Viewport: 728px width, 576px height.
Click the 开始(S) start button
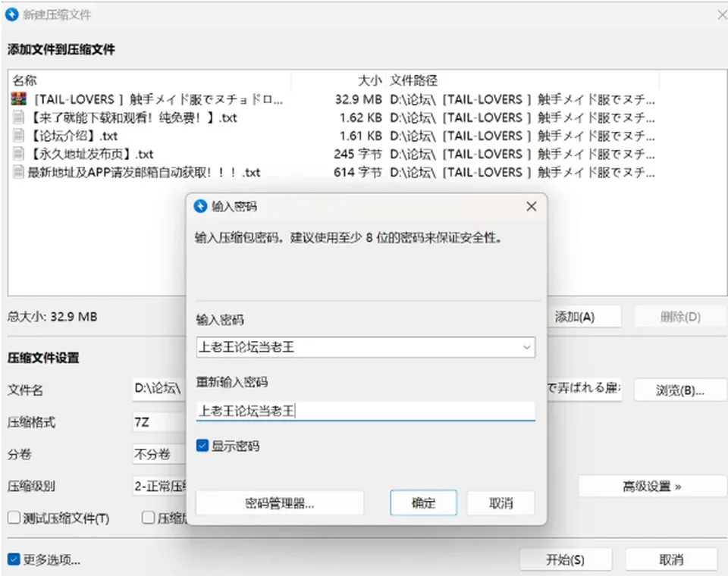pos(566,560)
